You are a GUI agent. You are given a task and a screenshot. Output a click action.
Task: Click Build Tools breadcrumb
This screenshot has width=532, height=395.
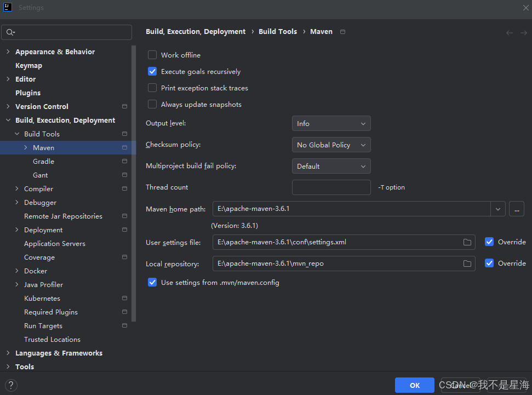278,32
